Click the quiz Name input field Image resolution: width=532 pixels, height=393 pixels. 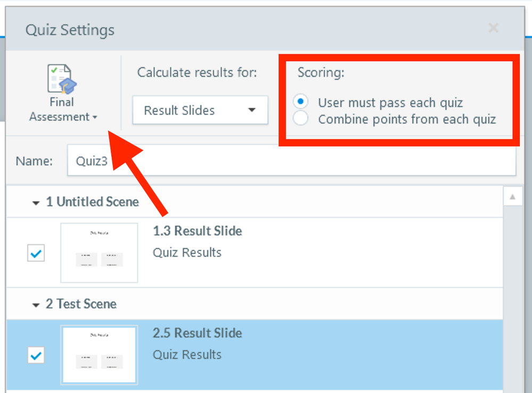coord(291,161)
